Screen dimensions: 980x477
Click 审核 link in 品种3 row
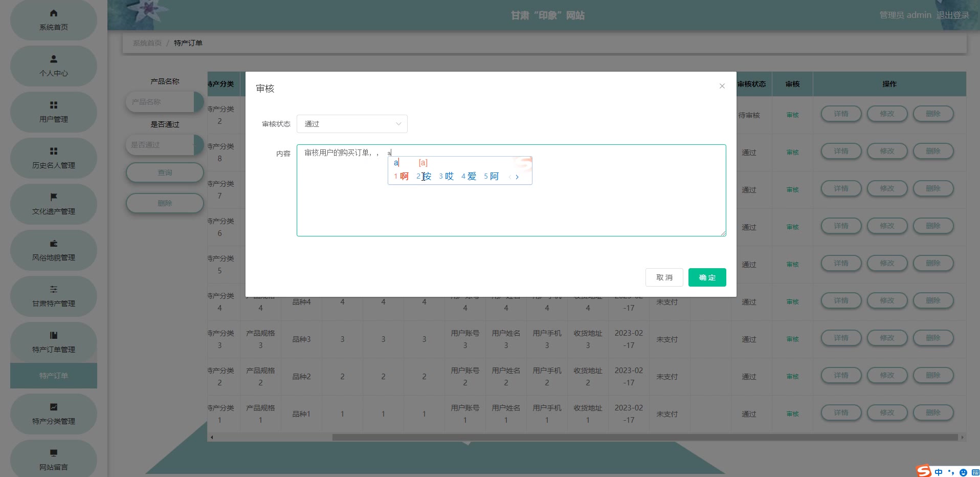point(793,339)
